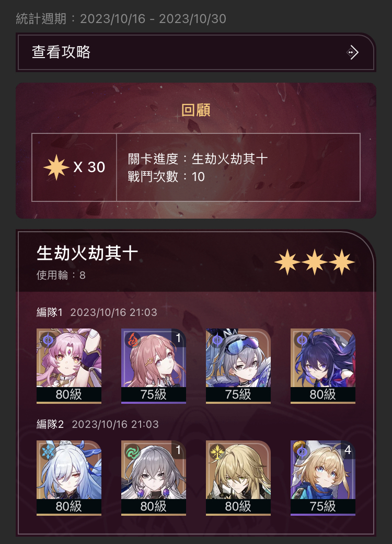
Task: Click the arrow icon beside 查看攻略
Action: tap(352, 52)
